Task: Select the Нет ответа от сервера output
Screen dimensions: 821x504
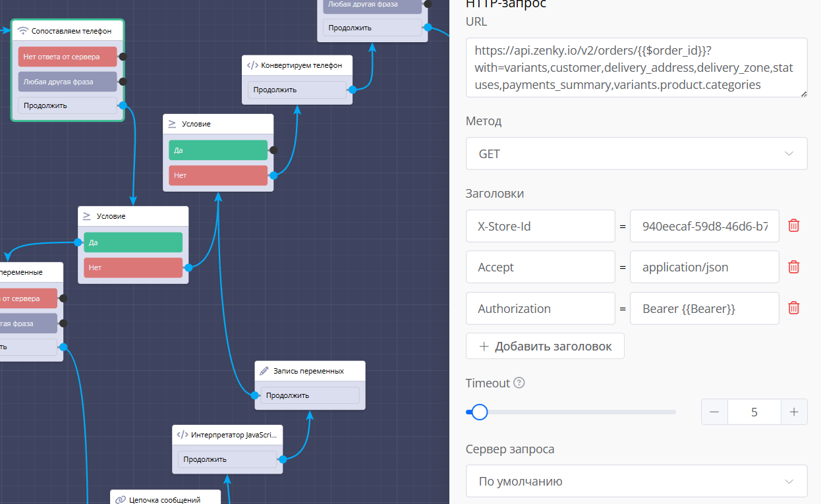Action: pos(67,57)
